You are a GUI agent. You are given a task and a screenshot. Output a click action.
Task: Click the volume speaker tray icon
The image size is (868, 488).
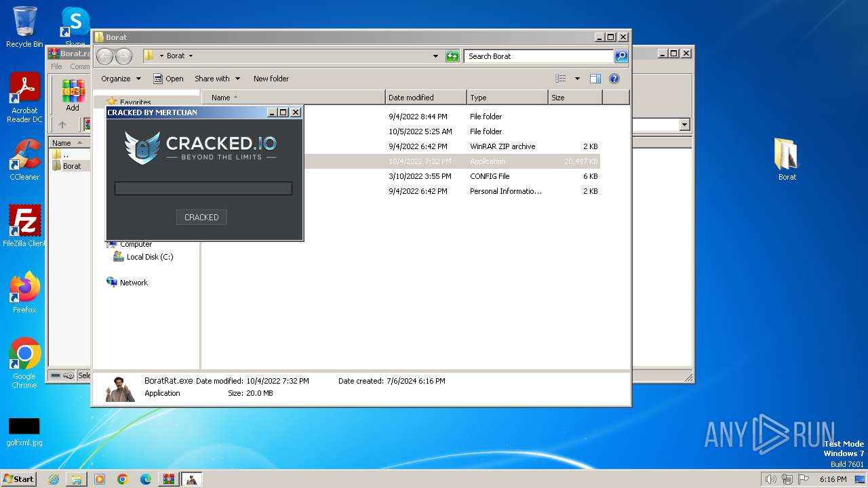point(770,479)
